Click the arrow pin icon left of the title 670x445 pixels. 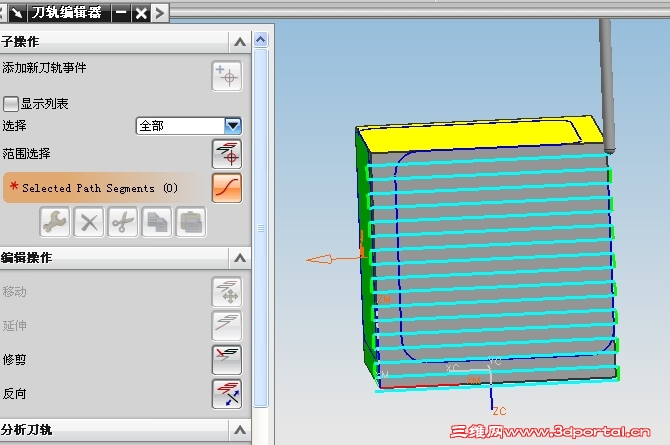pos(17,13)
